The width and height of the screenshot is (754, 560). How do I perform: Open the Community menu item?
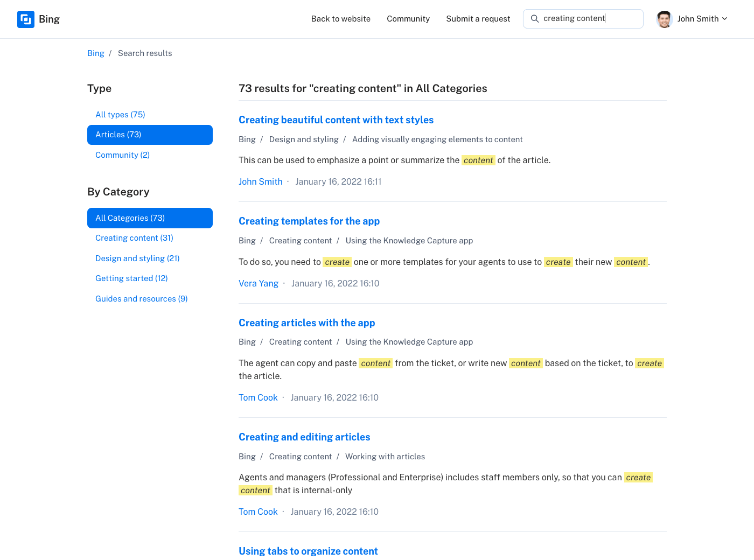click(x=408, y=19)
